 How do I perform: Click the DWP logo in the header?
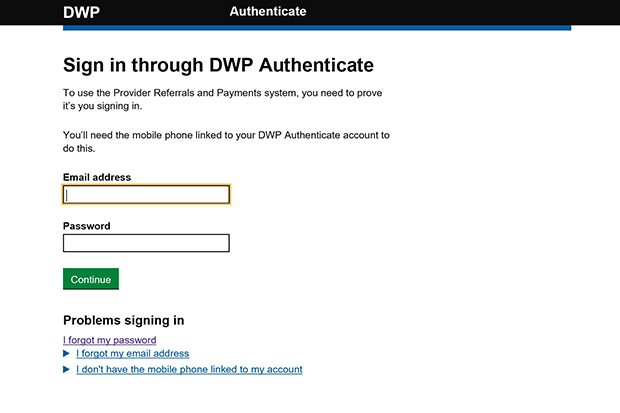(82, 12)
